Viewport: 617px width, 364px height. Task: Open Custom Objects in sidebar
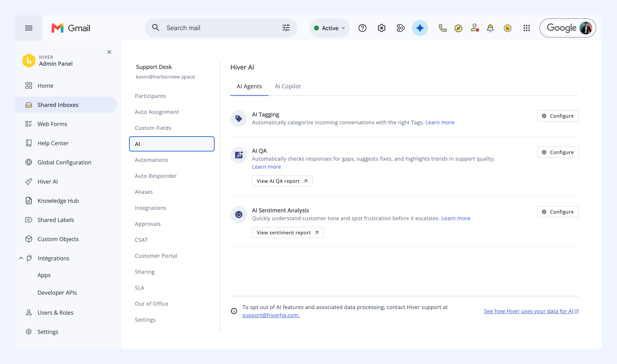click(x=66, y=239)
